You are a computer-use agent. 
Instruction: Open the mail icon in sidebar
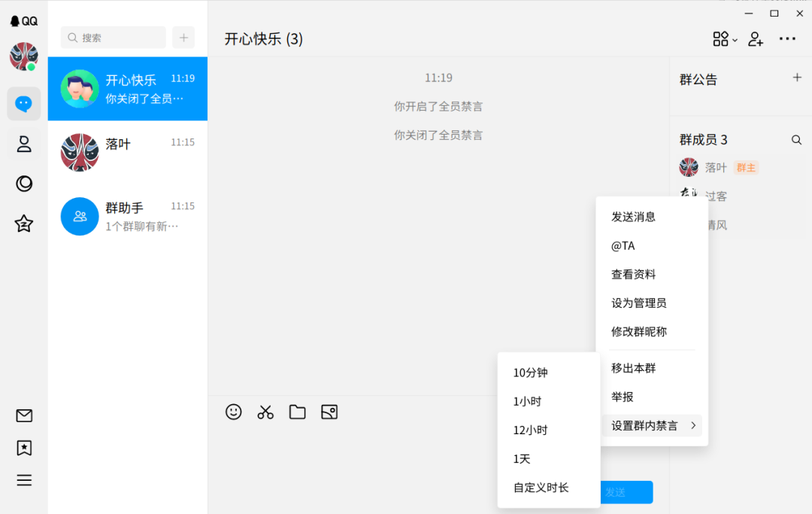coord(24,415)
